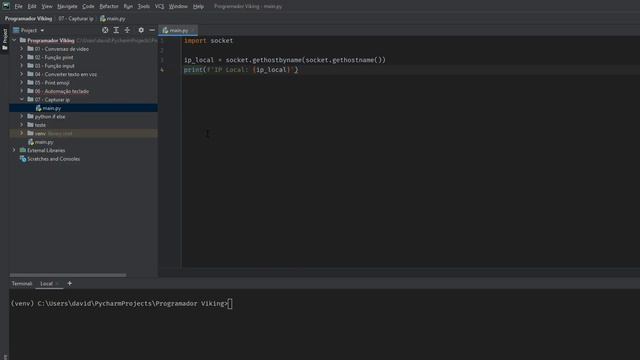The image size is (640, 360).
Task: Open the Tools menu
Action: tap(143, 7)
